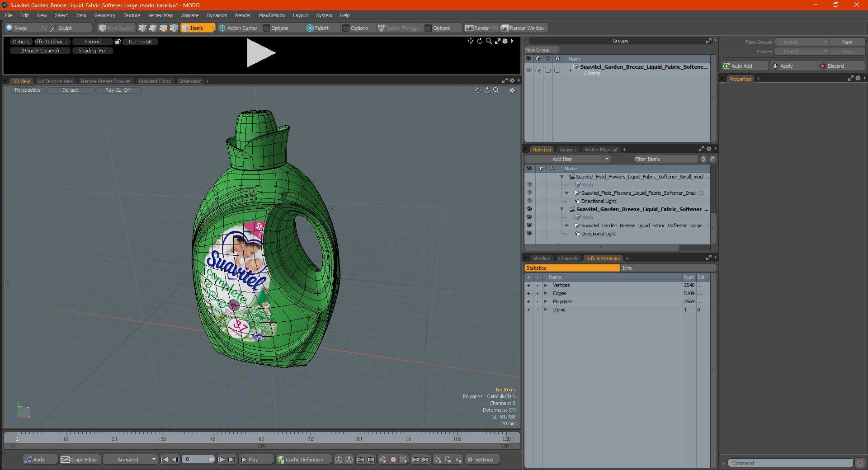Click in Filter Items field
The width and height of the screenshot is (868, 470).
pyautogui.click(x=665, y=159)
